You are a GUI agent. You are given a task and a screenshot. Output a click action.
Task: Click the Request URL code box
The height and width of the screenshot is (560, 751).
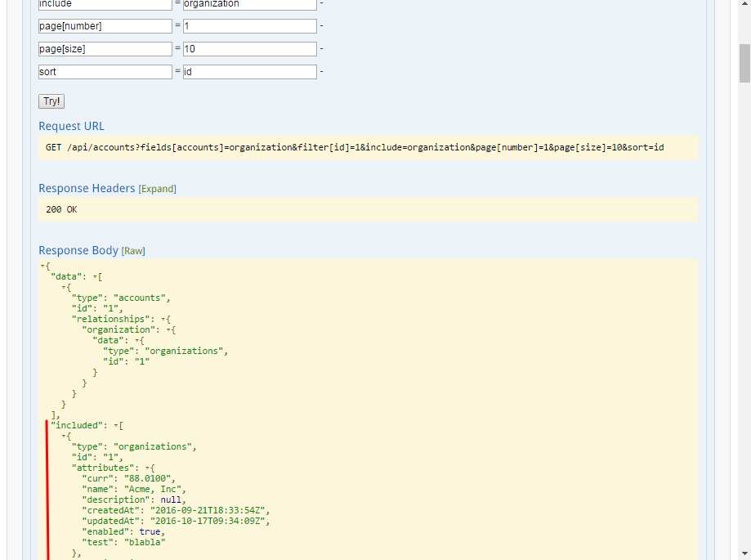point(368,147)
